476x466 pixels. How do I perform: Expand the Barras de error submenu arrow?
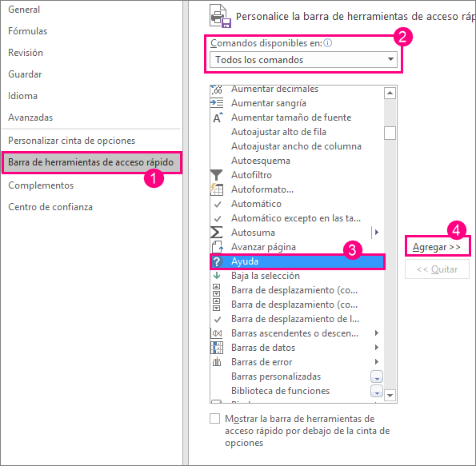pos(377,361)
